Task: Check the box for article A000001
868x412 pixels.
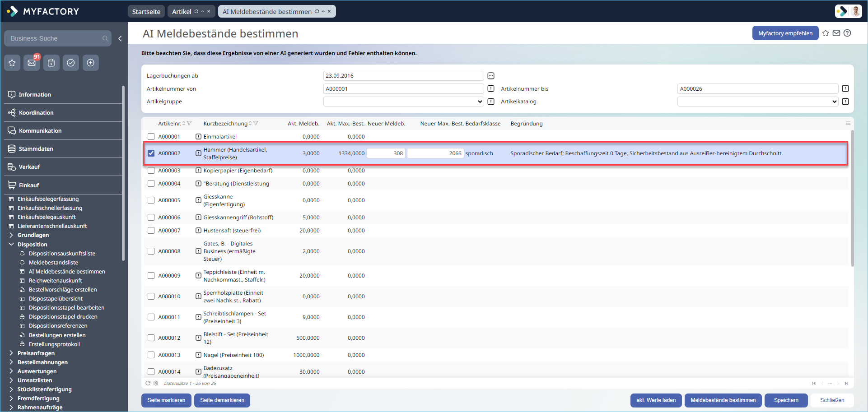Action: (151, 137)
